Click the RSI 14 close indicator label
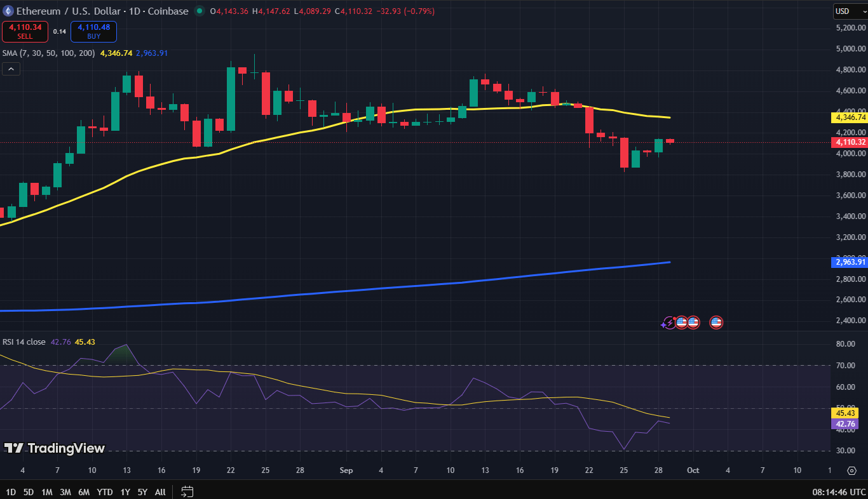This screenshot has width=868, height=499. click(24, 342)
